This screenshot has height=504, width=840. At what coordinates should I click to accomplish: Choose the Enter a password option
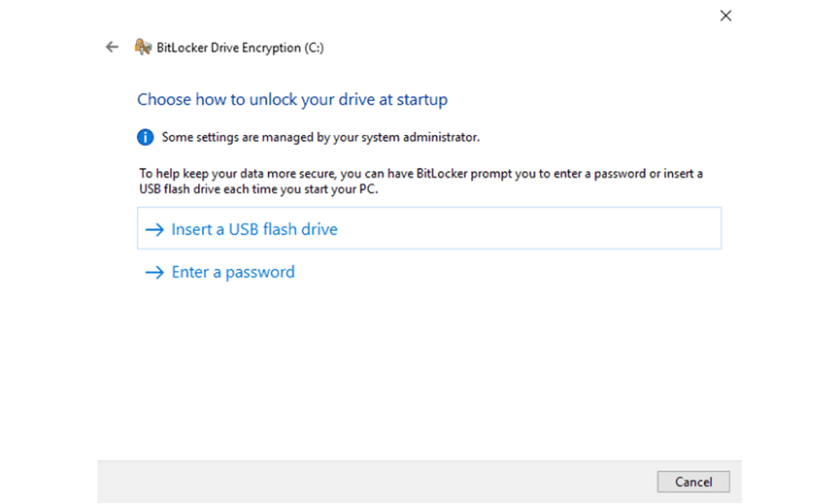coord(233,272)
